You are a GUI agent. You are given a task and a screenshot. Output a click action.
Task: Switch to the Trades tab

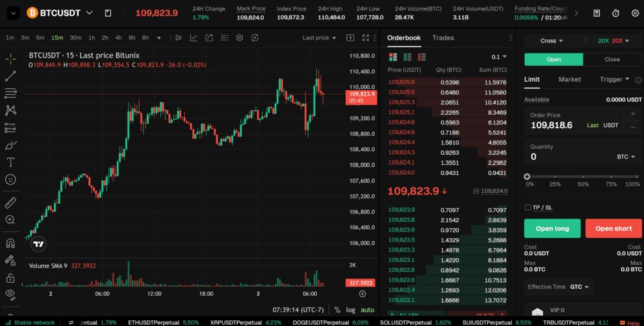point(443,38)
